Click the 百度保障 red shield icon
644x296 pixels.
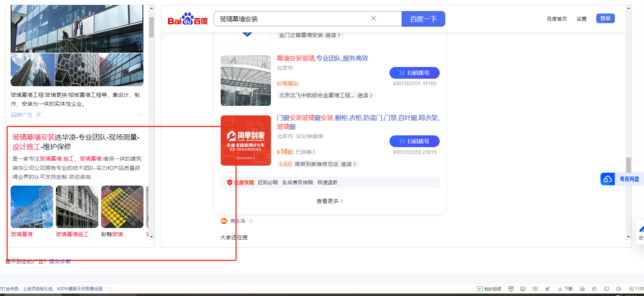pos(230,182)
